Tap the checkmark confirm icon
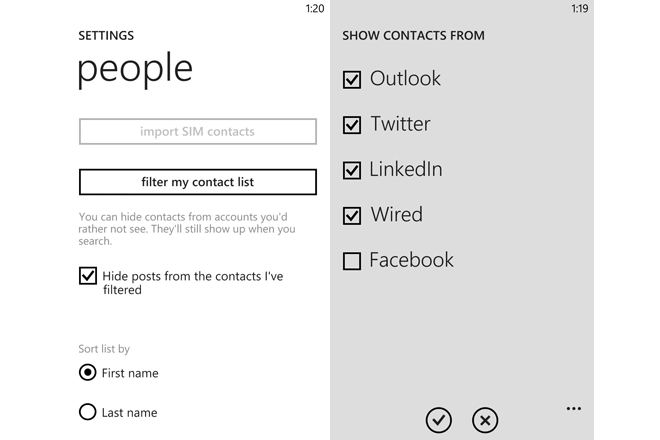Image resolution: width=660 pixels, height=440 pixels. click(439, 420)
